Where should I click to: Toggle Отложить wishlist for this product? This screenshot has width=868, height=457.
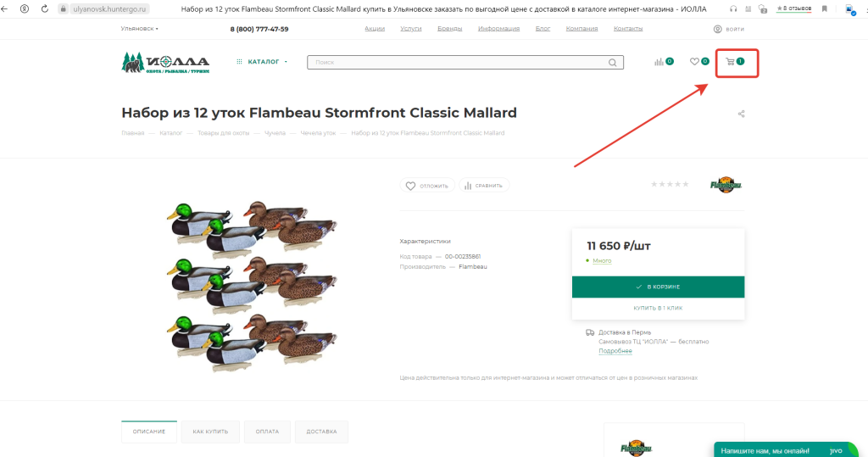click(x=427, y=186)
